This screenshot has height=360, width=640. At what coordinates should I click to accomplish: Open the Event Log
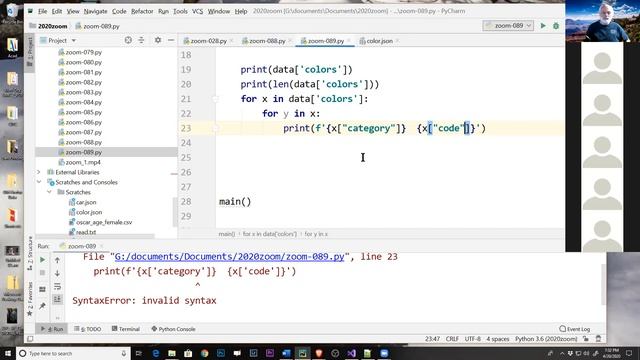575,329
